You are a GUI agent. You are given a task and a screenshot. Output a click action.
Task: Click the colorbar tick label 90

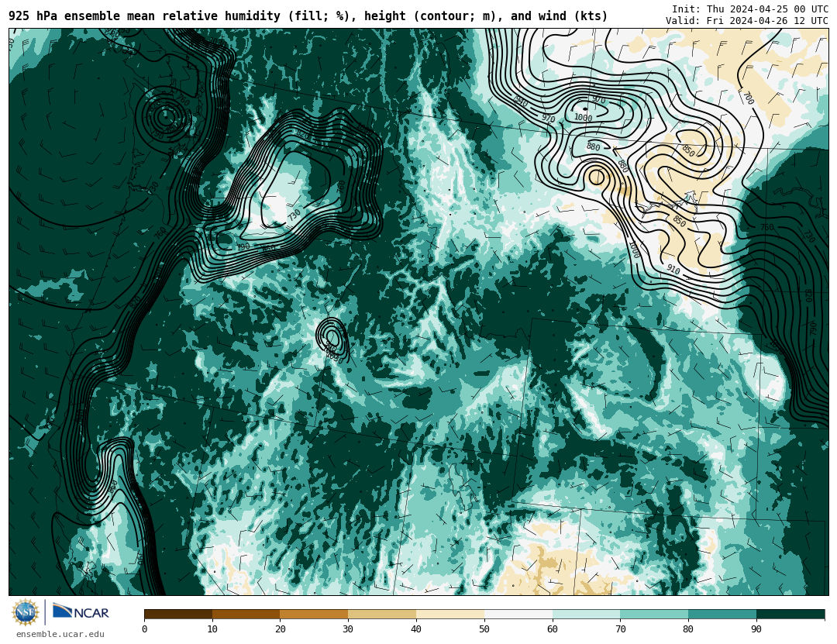(756, 629)
